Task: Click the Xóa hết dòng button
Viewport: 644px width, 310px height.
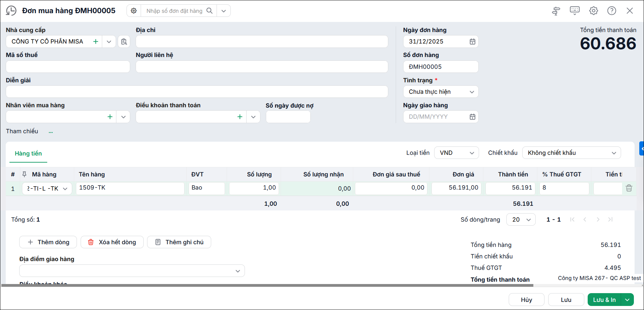Action: pos(112,242)
